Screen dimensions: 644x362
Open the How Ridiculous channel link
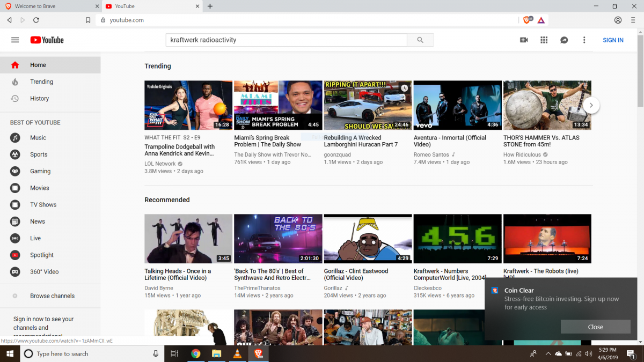click(522, 154)
